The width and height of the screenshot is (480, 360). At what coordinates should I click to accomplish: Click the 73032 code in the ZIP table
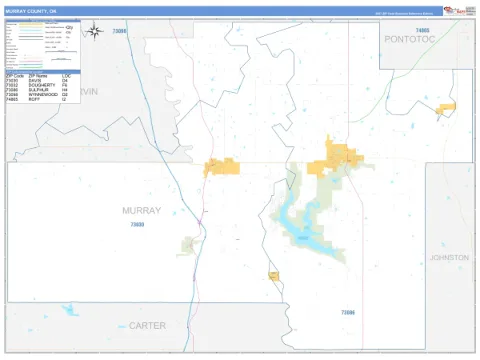tap(12, 85)
